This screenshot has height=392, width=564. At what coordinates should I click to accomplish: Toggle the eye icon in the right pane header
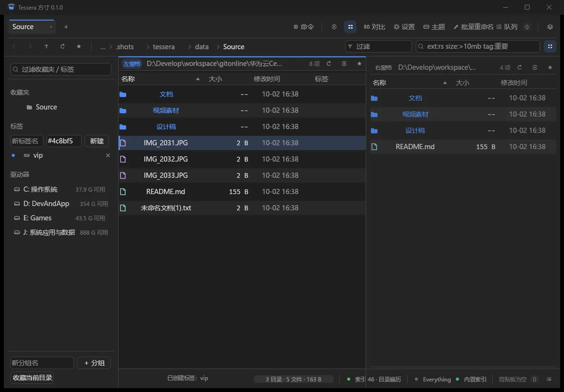point(535,67)
